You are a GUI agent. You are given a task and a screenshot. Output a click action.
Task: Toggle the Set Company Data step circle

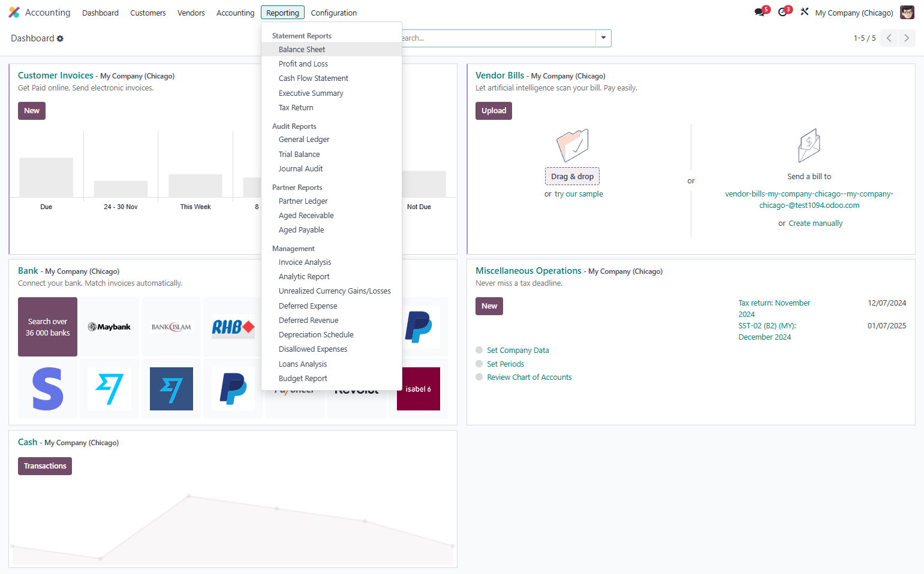point(479,350)
